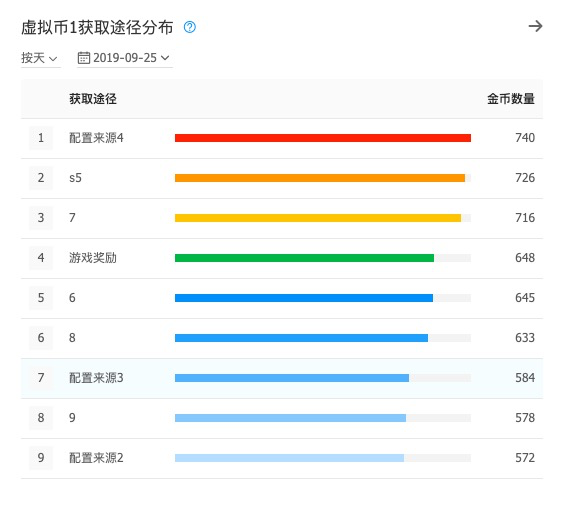Click the blue help question mark icon
569x526 pixels.
pyautogui.click(x=189, y=27)
